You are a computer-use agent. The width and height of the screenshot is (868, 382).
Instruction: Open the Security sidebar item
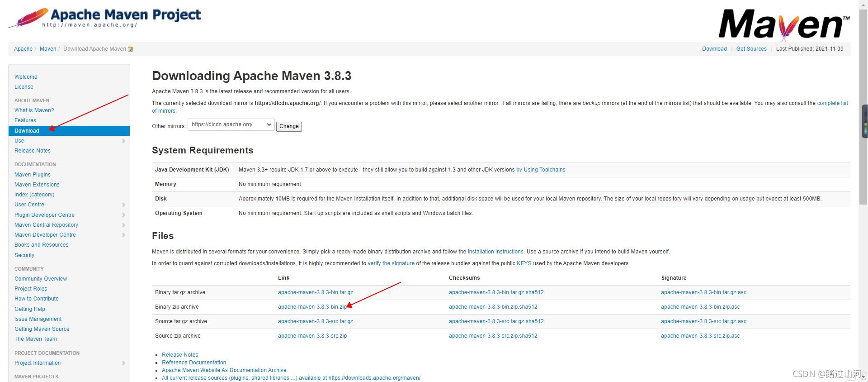(x=24, y=255)
